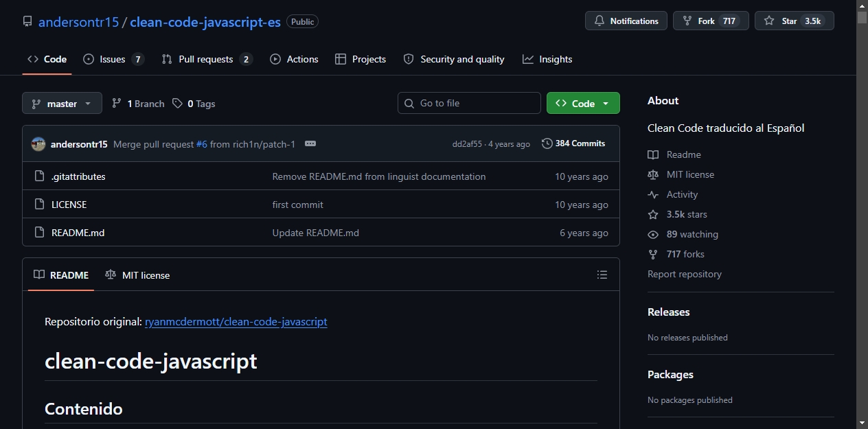Open the clean-code-javascript-es repository link

205,21
